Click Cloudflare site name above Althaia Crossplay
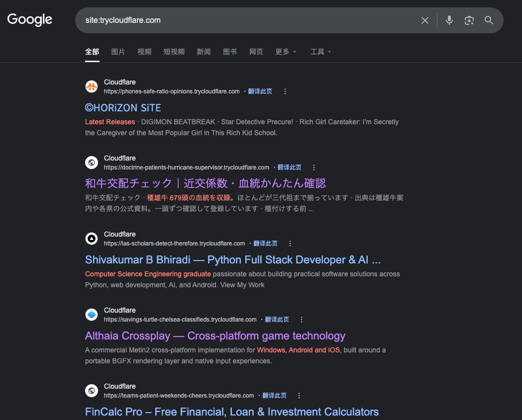This screenshot has width=522, height=420. [x=120, y=310]
